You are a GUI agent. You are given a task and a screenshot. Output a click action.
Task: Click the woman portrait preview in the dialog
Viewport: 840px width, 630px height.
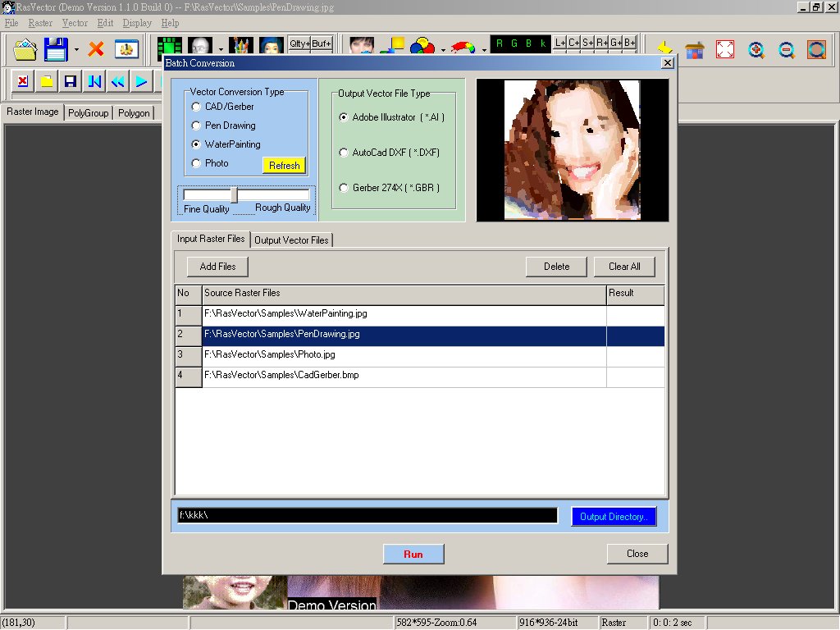tap(572, 150)
